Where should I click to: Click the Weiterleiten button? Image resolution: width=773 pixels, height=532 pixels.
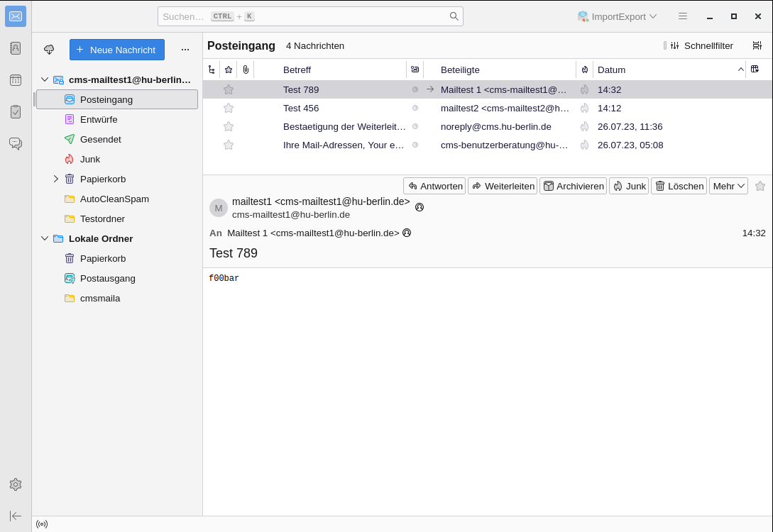point(503,186)
